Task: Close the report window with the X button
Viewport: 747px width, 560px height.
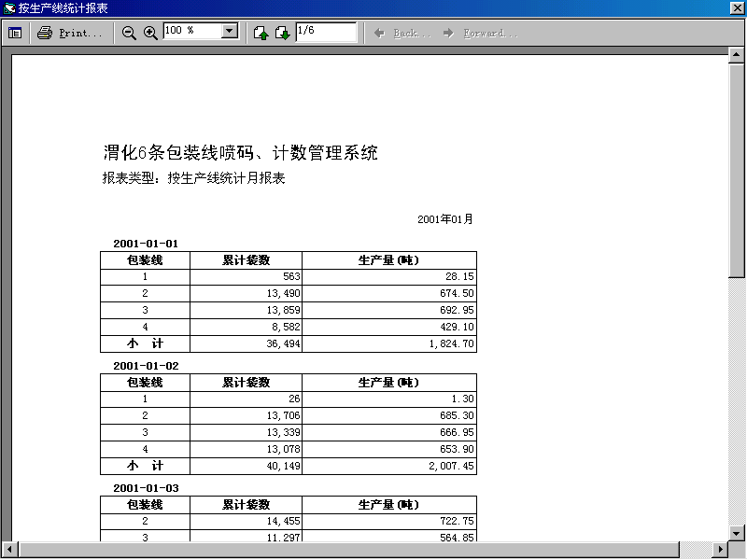Action: pyautogui.click(x=737, y=8)
